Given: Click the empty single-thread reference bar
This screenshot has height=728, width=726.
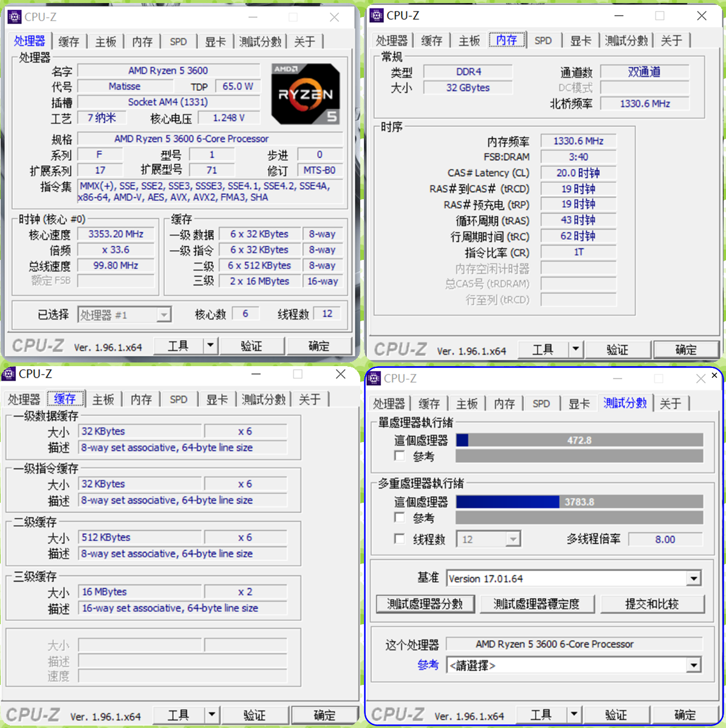Looking at the screenshot, I should tap(579, 456).
